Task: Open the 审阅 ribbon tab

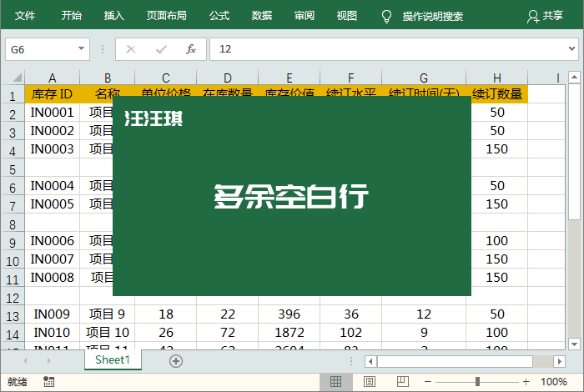Action: (x=305, y=16)
